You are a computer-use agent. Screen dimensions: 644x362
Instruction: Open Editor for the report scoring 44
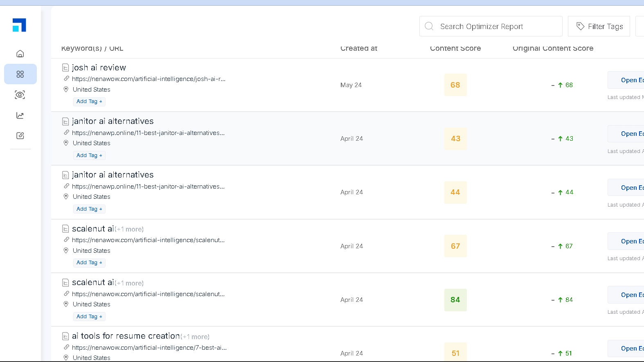pos(626,188)
